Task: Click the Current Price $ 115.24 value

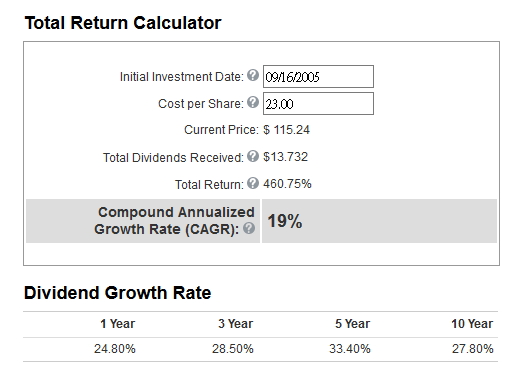Action: coord(287,130)
